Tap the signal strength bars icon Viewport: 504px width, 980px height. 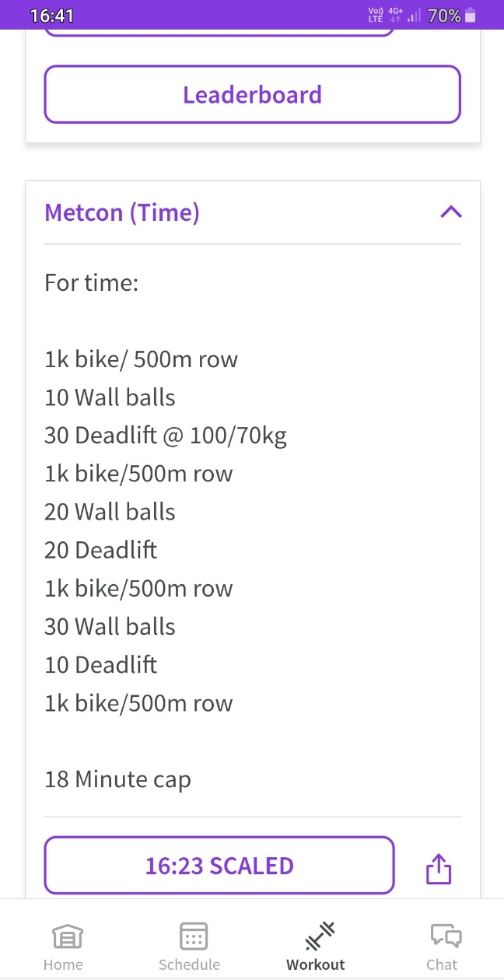(414, 15)
